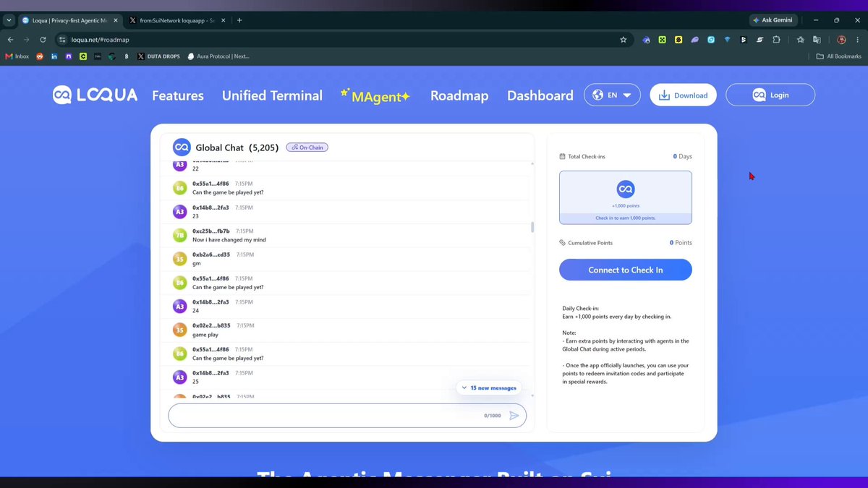Click the Download button
The width and height of the screenshot is (868, 488).
(x=683, y=95)
